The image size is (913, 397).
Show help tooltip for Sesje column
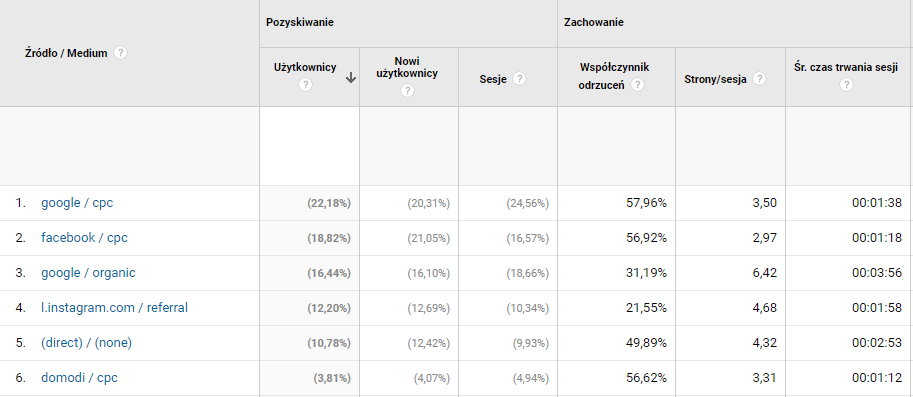coord(519,79)
